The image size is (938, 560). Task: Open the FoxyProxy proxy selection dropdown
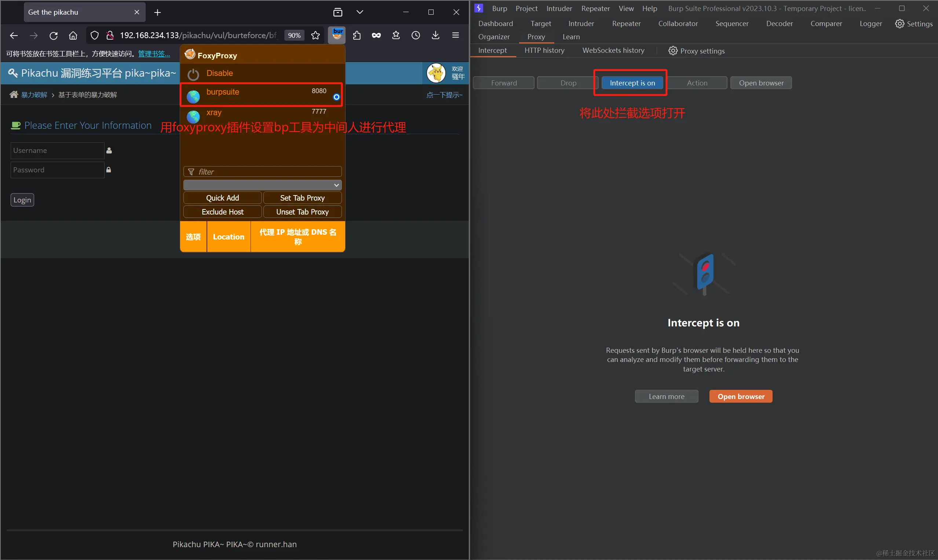262,185
